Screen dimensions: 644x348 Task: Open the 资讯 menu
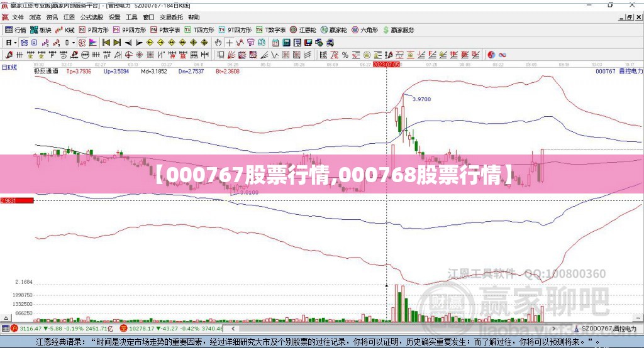coord(52,17)
